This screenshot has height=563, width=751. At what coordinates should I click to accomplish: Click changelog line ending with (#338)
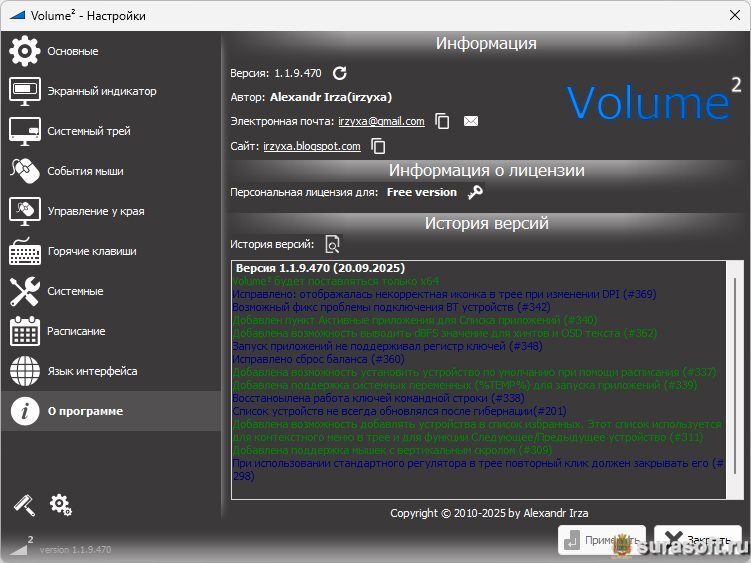[378, 398]
